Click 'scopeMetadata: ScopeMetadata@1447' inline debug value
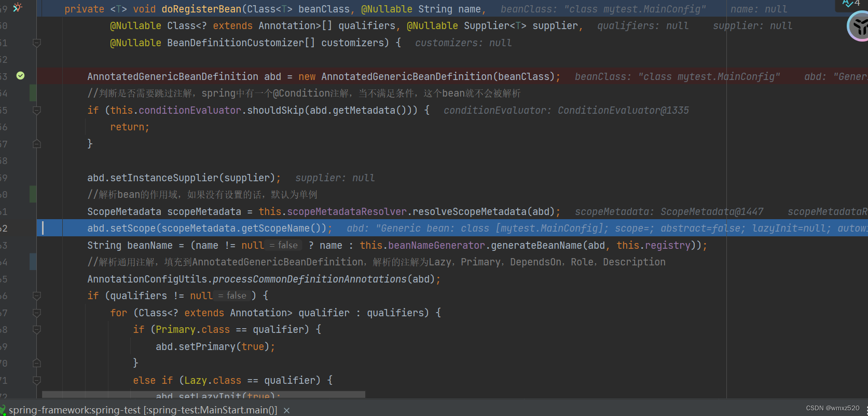 point(669,211)
